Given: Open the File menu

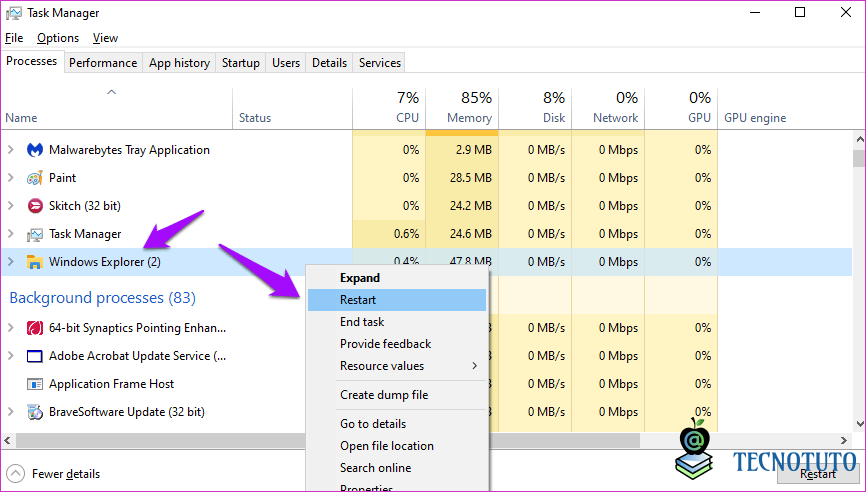Looking at the screenshot, I should (x=14, y=38).
